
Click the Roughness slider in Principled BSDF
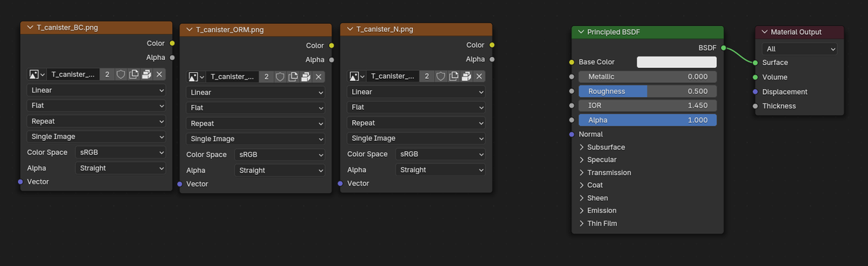[x=647, y=91]
